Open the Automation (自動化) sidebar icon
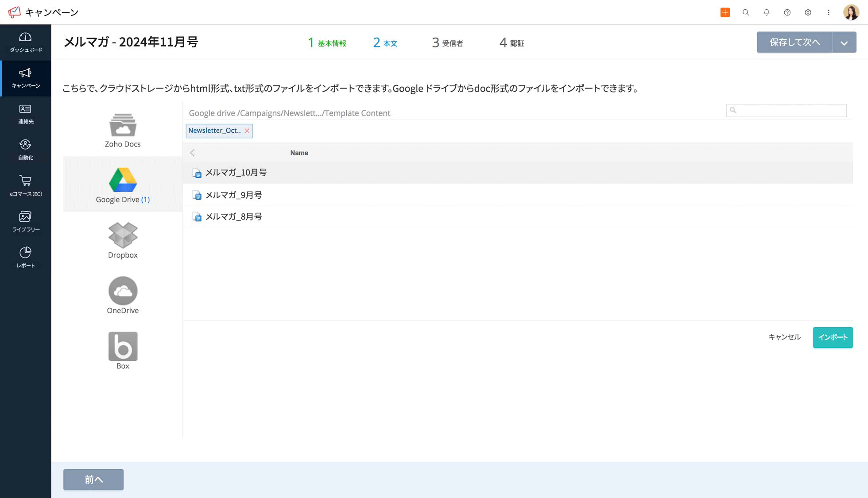This screenshot has height=498, width=868. [25, 150]
